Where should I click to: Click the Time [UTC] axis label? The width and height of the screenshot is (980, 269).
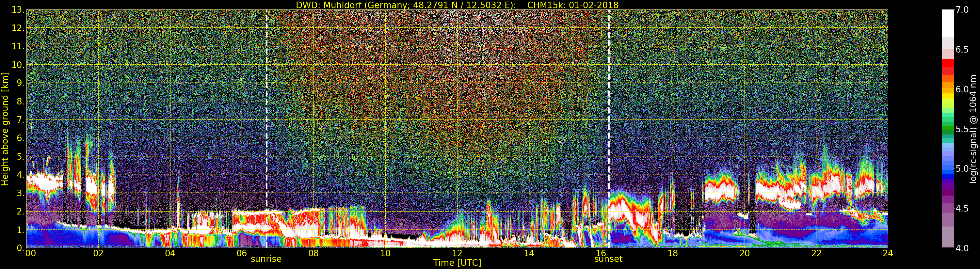pos(457,263)
